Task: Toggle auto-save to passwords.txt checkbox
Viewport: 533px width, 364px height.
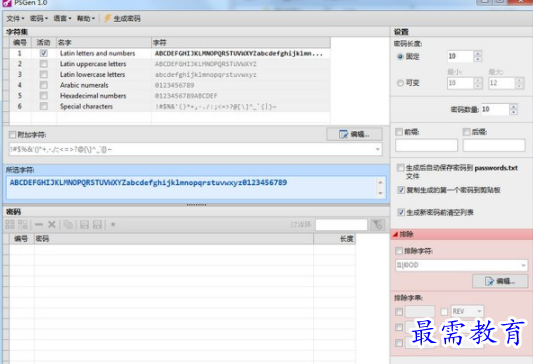Action: click(x=401, y=168)
